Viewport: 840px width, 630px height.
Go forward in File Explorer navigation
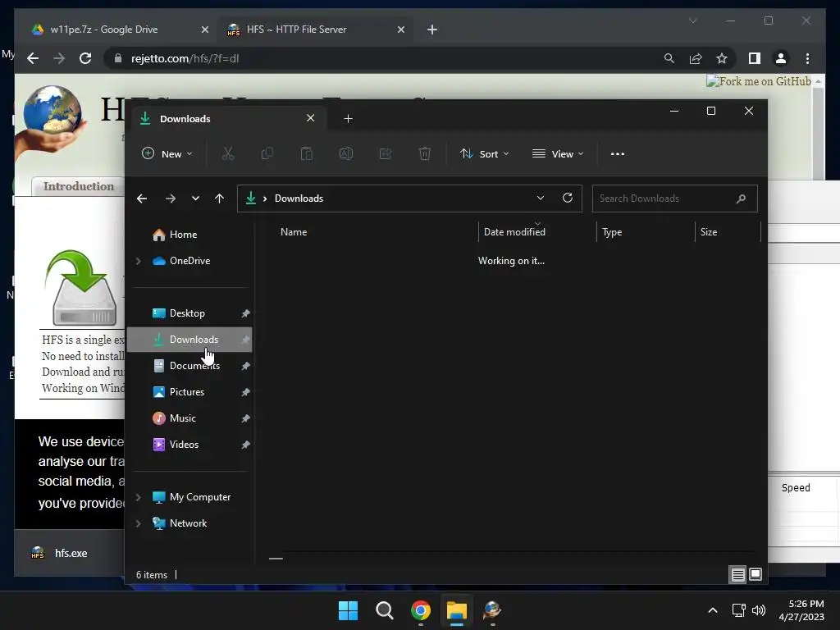(x=171, y=199)
